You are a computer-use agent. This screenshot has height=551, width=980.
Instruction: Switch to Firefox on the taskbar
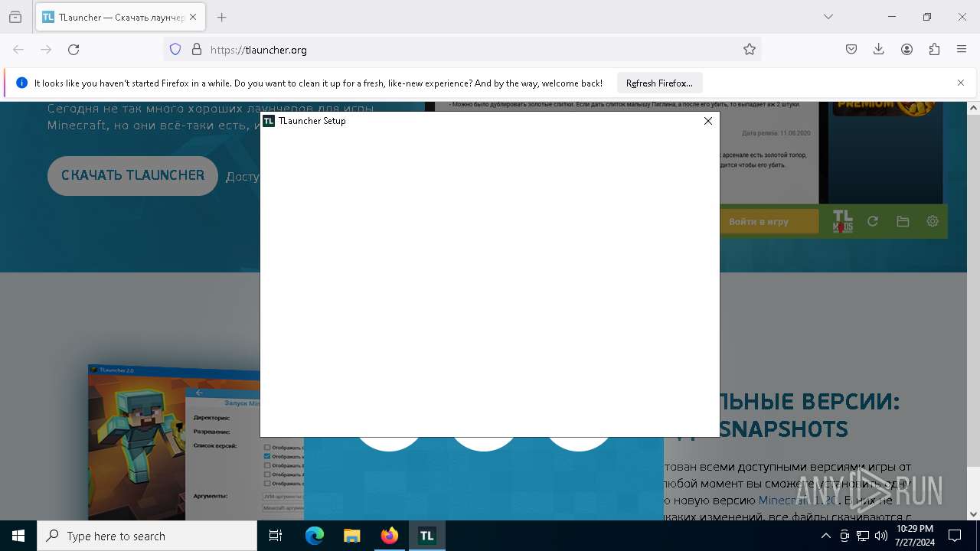390,536
